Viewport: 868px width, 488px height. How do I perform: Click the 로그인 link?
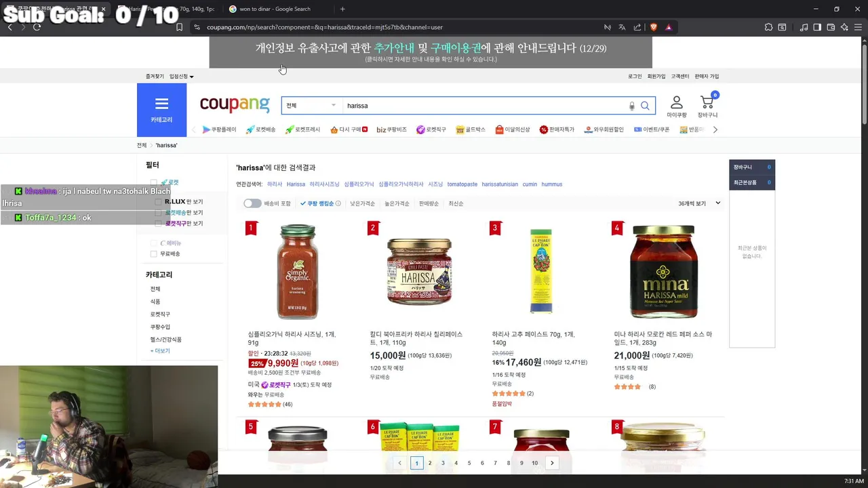point(635,77)
